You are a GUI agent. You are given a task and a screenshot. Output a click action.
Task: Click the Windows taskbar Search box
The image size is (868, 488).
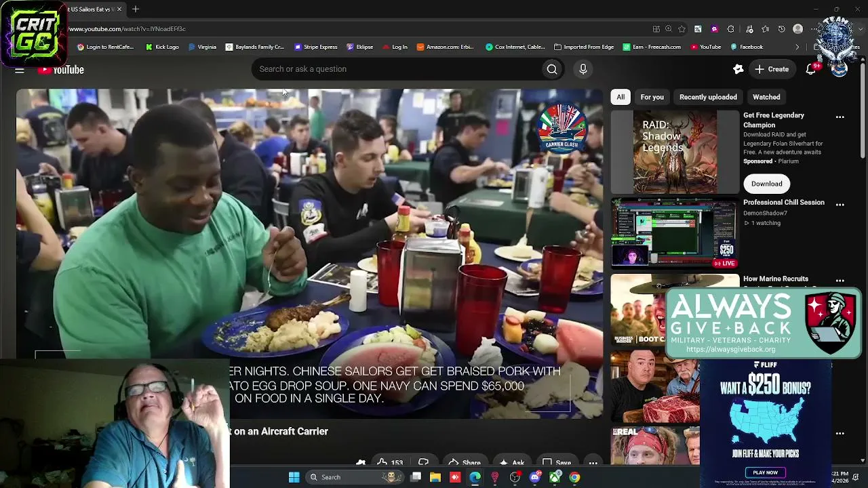tap(353, 477)
